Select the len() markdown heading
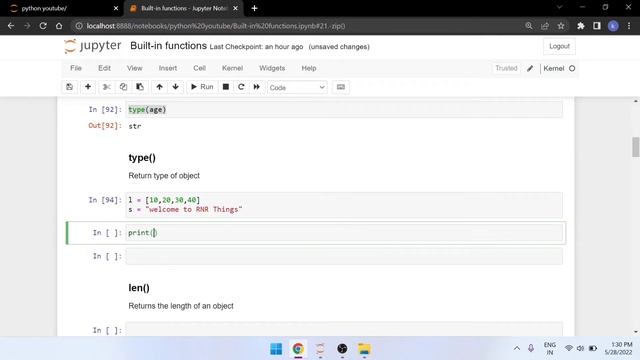Viewport: 640px width, 360px height. (x=139, y=288)
